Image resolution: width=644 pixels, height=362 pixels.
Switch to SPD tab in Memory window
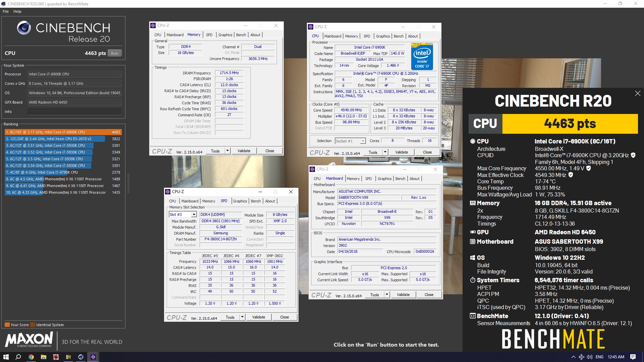[209, 35]
